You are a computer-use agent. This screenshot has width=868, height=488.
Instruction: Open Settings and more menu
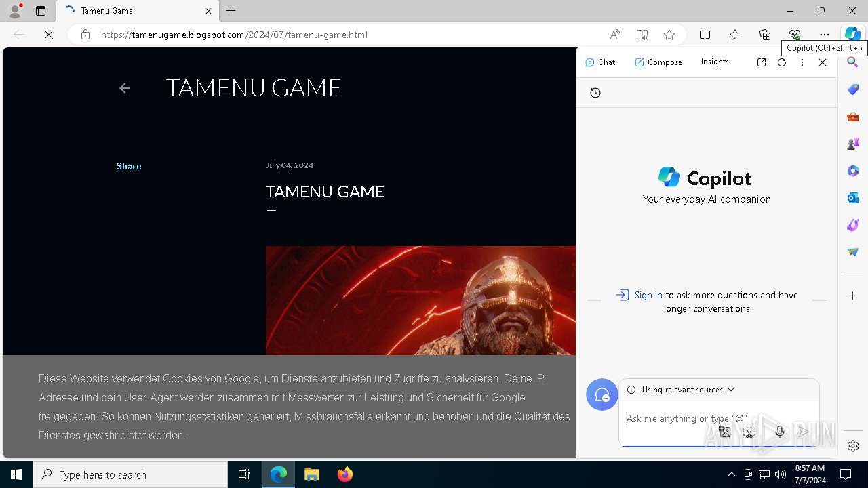[x=825, y=35]
